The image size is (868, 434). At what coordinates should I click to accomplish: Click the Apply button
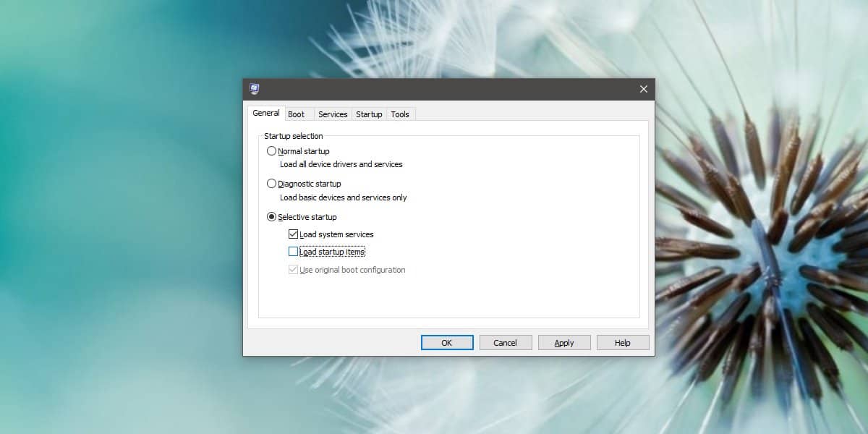pyautogui.click(x=564, y=342)
